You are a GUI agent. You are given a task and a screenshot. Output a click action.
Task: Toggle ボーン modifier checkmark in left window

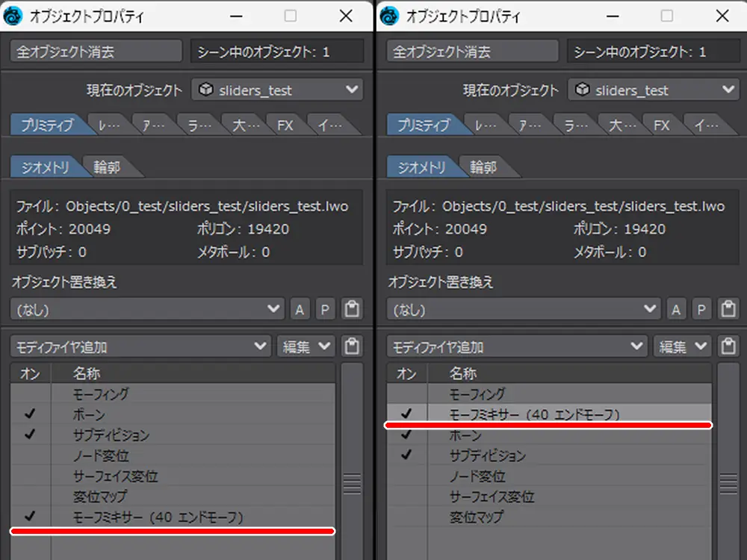30,414
